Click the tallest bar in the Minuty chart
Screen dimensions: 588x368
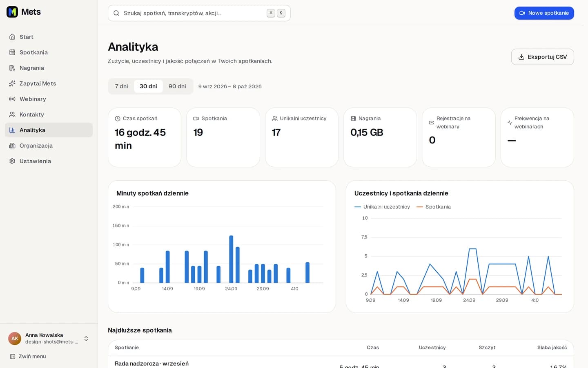click(x=231, y=259)
